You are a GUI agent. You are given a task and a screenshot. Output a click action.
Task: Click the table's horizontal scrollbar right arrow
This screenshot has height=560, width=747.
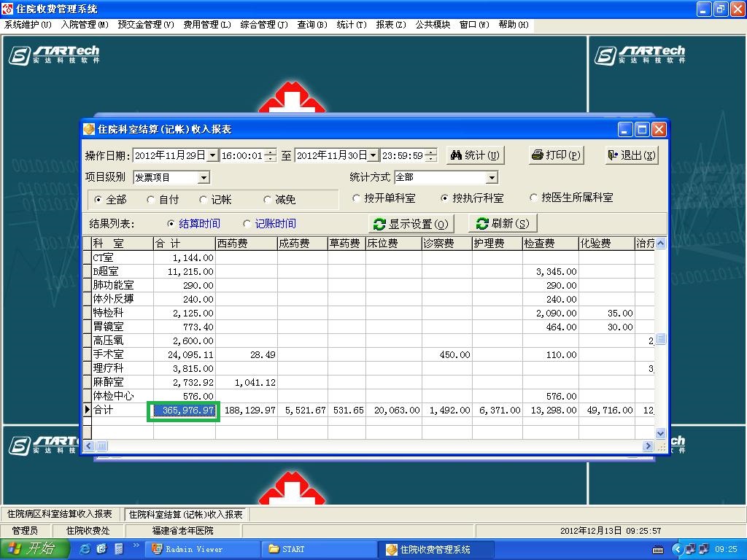point(648,446)
